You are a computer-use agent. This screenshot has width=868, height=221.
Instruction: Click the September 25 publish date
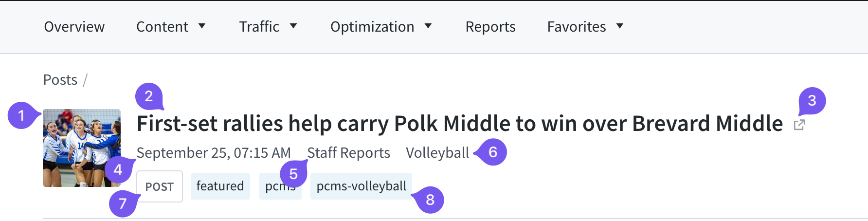[214, 153]
